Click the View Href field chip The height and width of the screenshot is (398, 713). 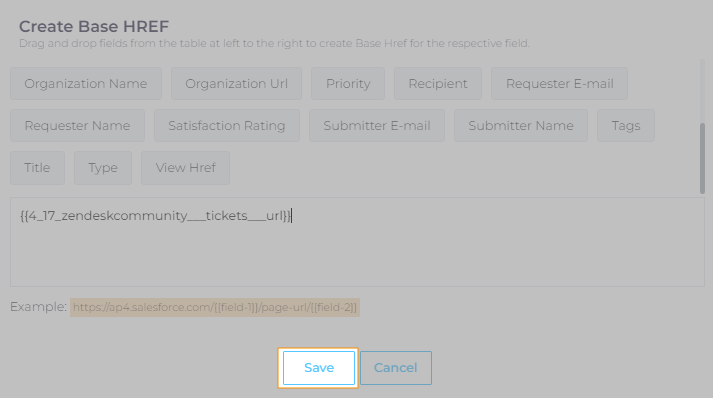tap(186, 168)
